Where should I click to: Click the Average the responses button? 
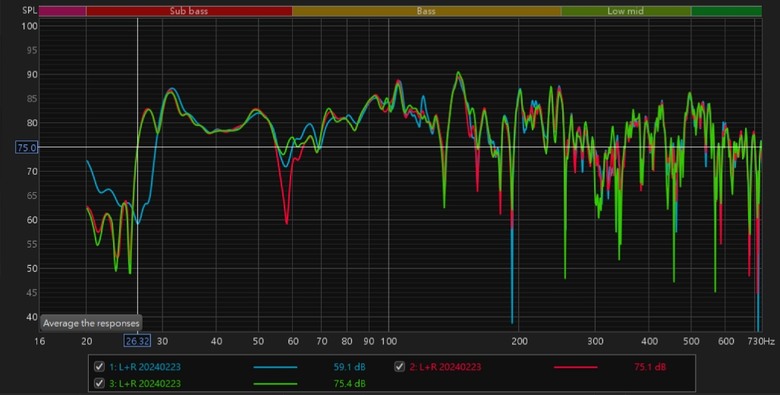point(91,323)
